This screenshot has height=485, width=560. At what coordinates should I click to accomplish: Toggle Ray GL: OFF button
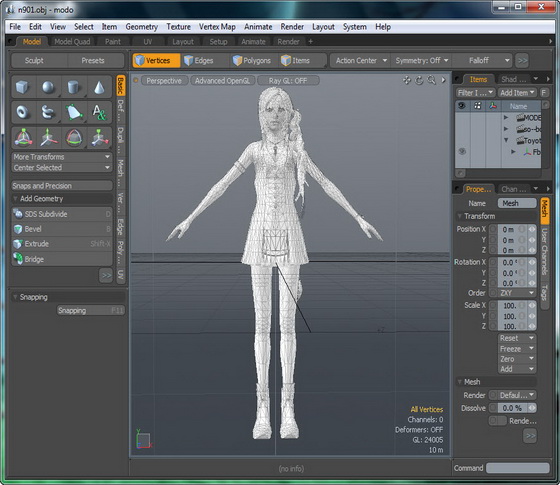(x=288, y=81)
